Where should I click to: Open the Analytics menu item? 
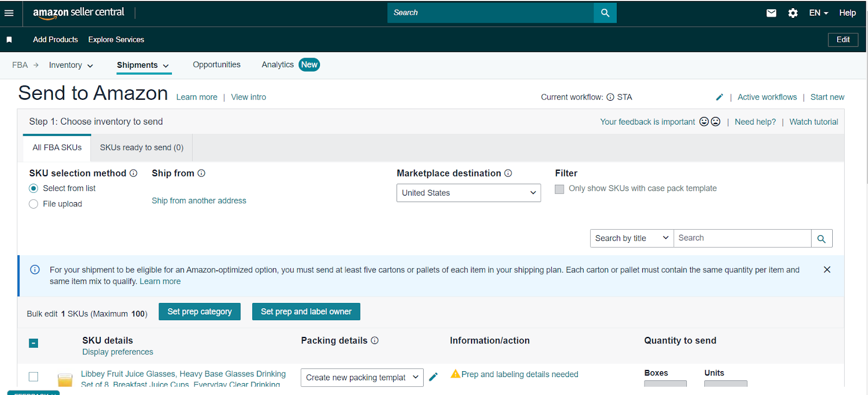tap(278, 64)
